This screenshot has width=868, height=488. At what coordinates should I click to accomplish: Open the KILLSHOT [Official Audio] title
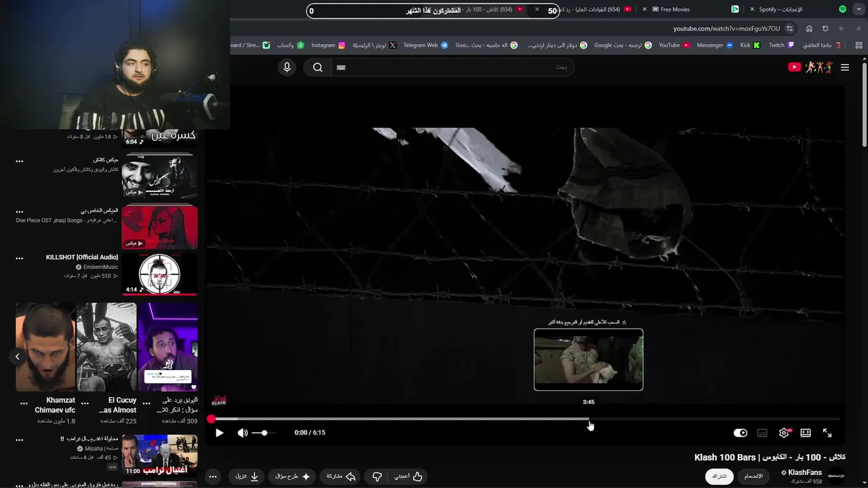click(82, 258)
